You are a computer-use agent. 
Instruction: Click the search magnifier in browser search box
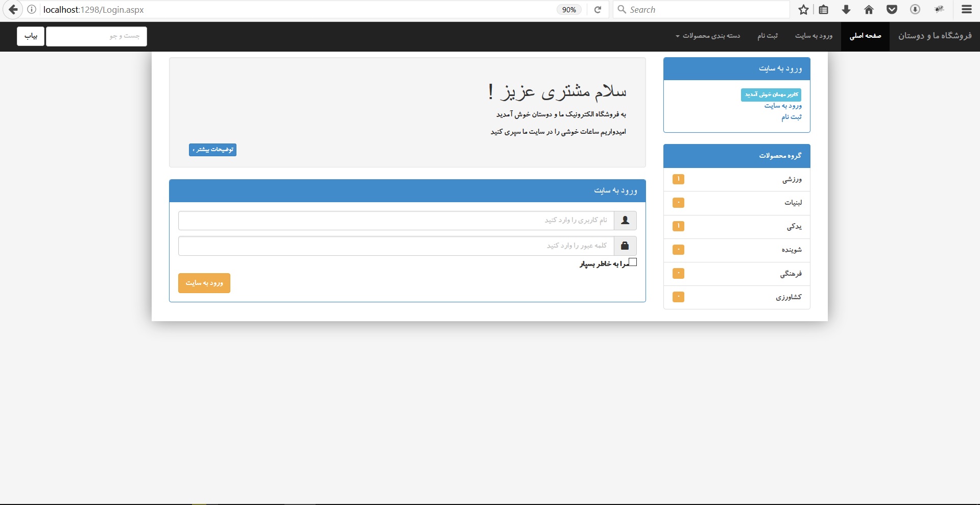(x=622, y=10)
